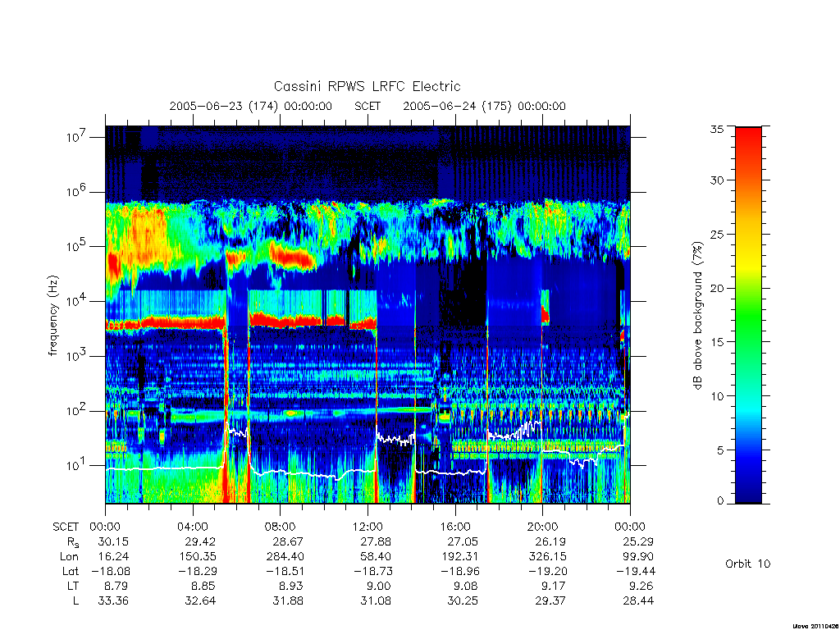840x630 pixels.
Task: Click the Rs value "27.05"
Action: tap(463, 541)
